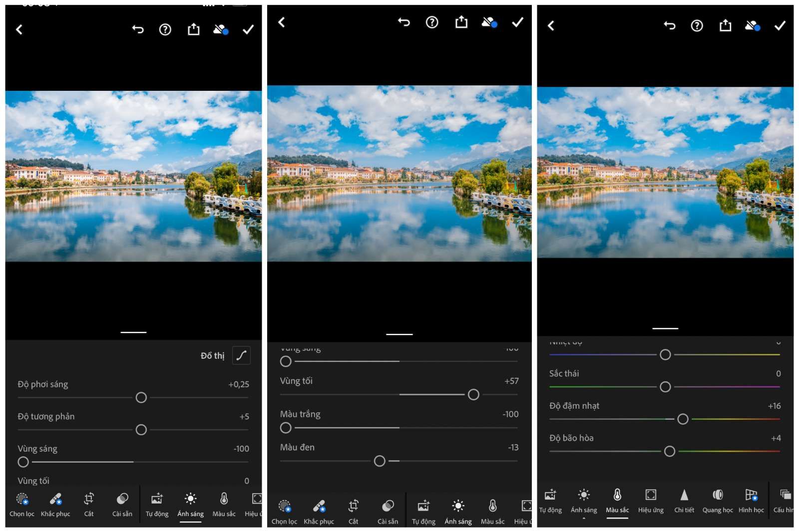Open Ánh sáng tab in middle panel
This screenshot has width=799, height=532.
[458, 512]
